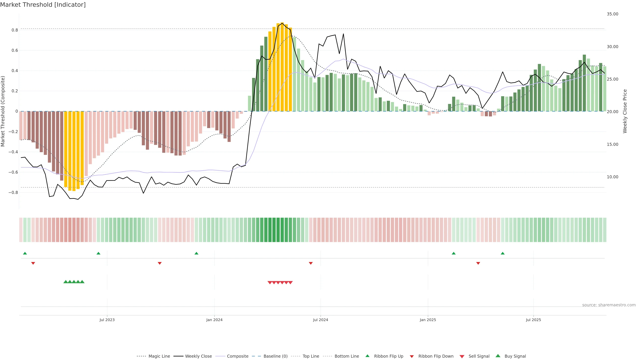Click the Market Threshold [Indicator] title
The height and width of the screenshot is (362, 644).
point(43,5)
